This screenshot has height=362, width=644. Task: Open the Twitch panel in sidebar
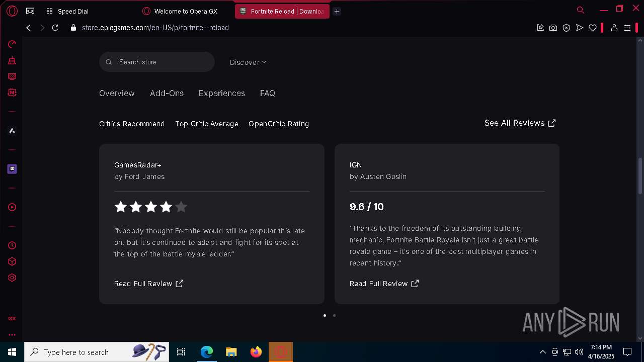pos(12,169)
